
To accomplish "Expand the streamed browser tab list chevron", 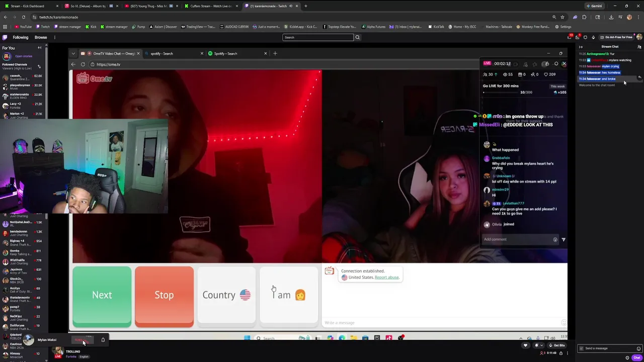I will [x=73, y=53].
